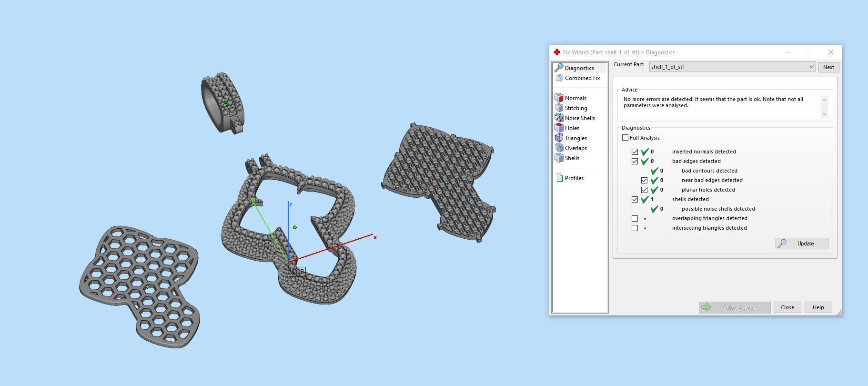Open the Stitching page
868x386 pixels.
tap(576, 108)
